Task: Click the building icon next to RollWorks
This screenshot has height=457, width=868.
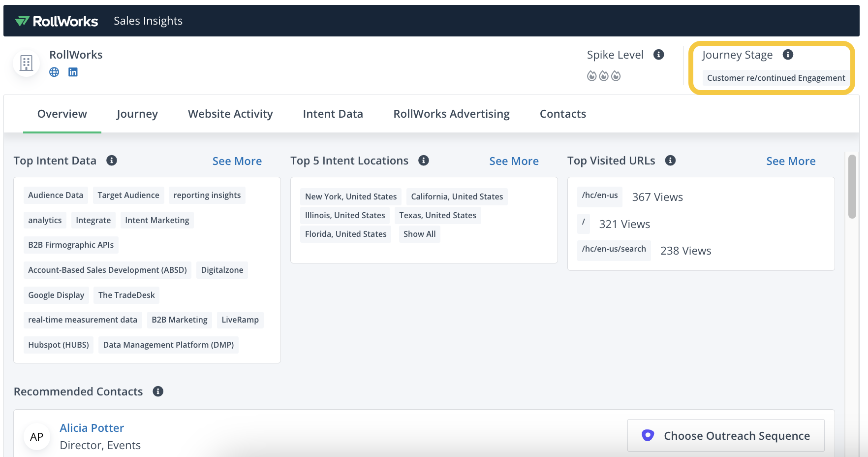Action: click(x=26, y=63)
